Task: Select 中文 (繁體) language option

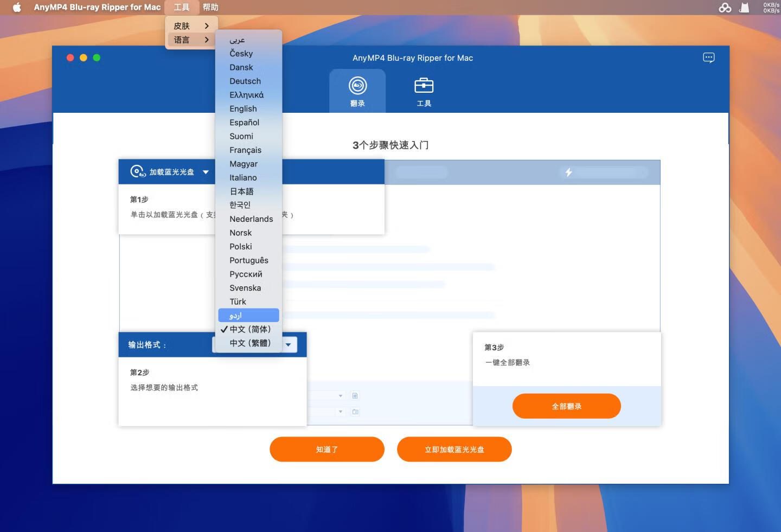Action: pos(249,343)
